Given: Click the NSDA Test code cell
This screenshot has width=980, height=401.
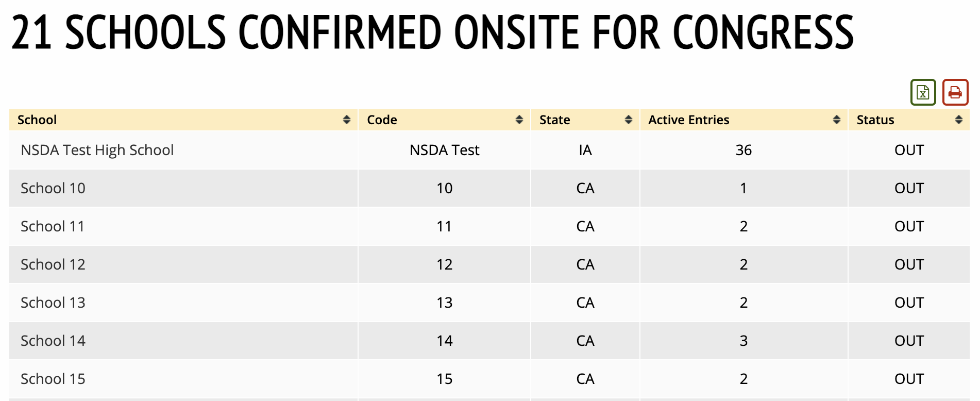Looking at the screenshot, I should [x=444, y=150].
